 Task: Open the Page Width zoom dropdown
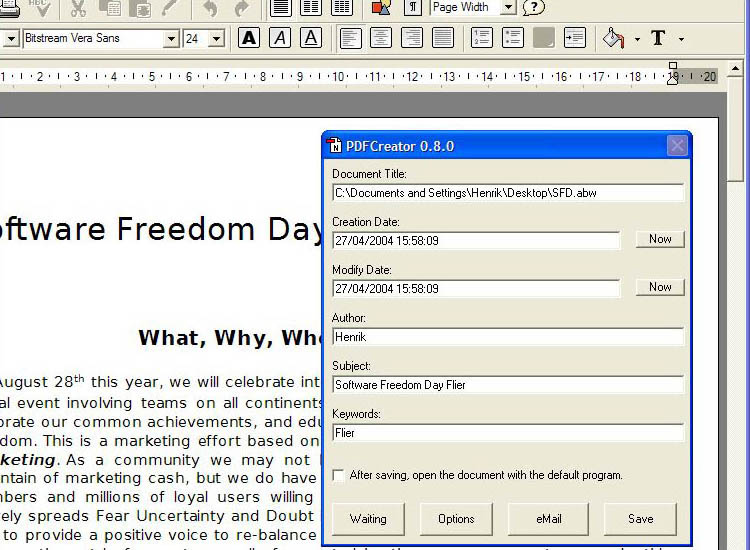click(x=508, y=8)
